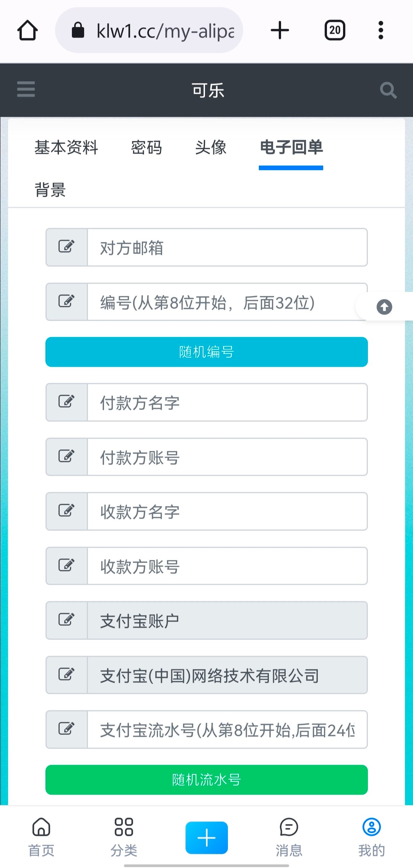
Task: Open the browser three-dot menu
Action: [380, 31]
